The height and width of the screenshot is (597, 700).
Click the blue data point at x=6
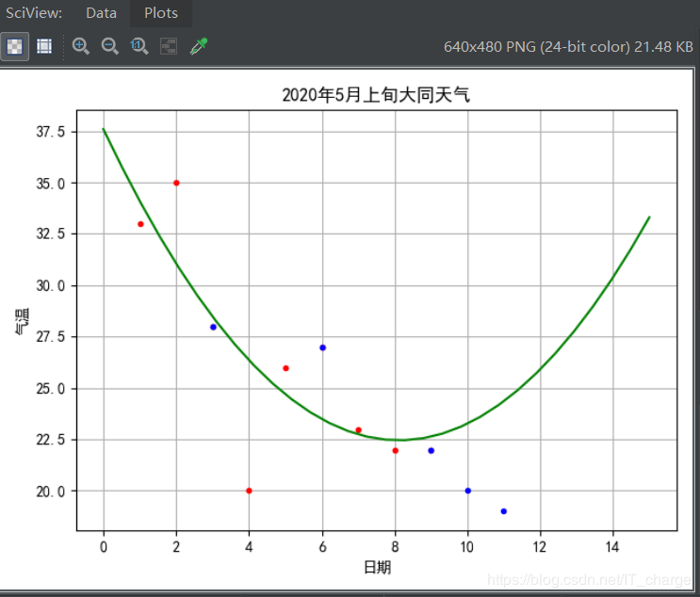[323, 347]
